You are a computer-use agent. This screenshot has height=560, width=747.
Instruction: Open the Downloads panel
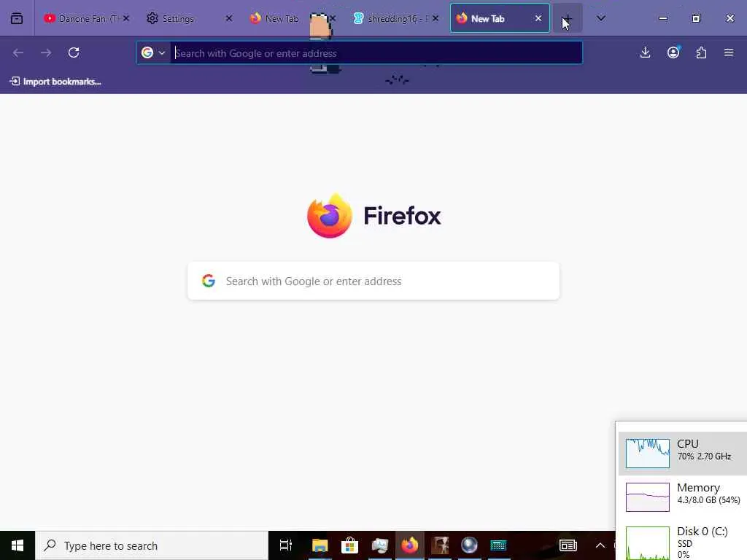(x=645, y=52)
